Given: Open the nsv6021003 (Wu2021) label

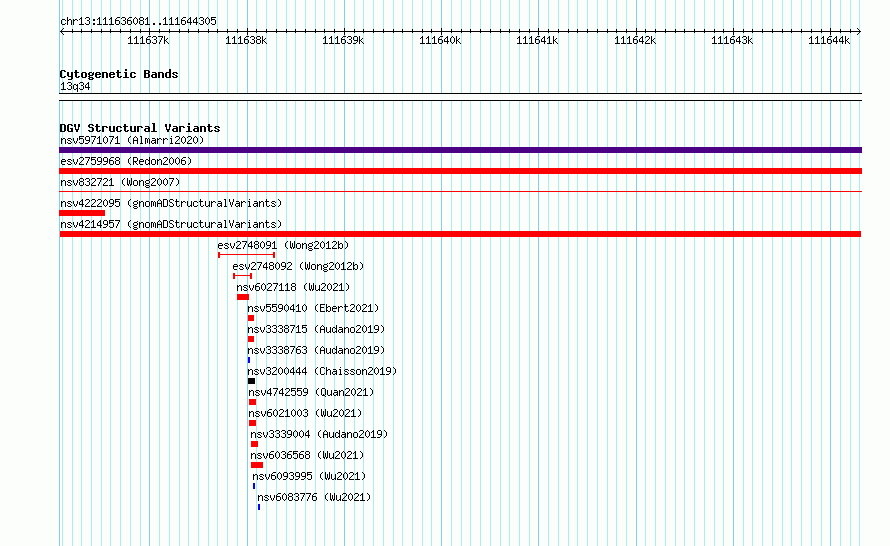Looking at the screenshot, I should (305, 413).
